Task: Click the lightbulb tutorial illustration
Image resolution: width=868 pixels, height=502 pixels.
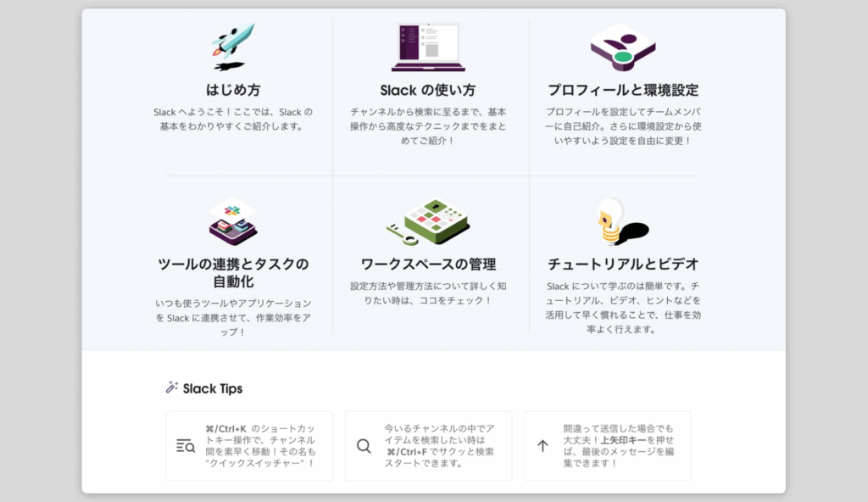Action: point(620,221)
